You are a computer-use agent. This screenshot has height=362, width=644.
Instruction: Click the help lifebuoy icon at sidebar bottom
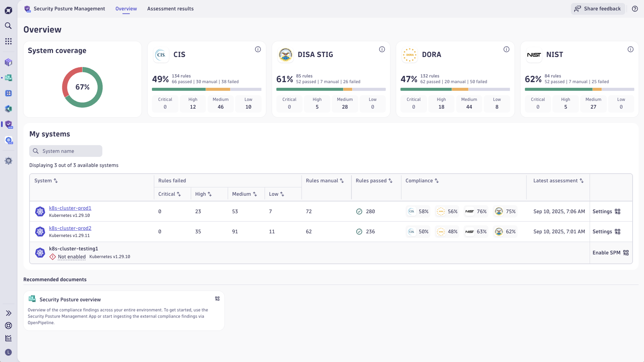click(8, 325)
